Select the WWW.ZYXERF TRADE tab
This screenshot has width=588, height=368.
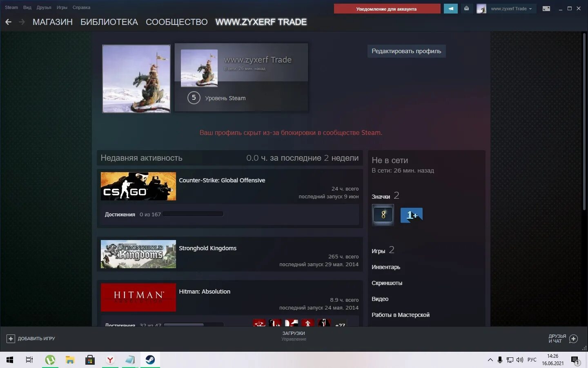261,22
